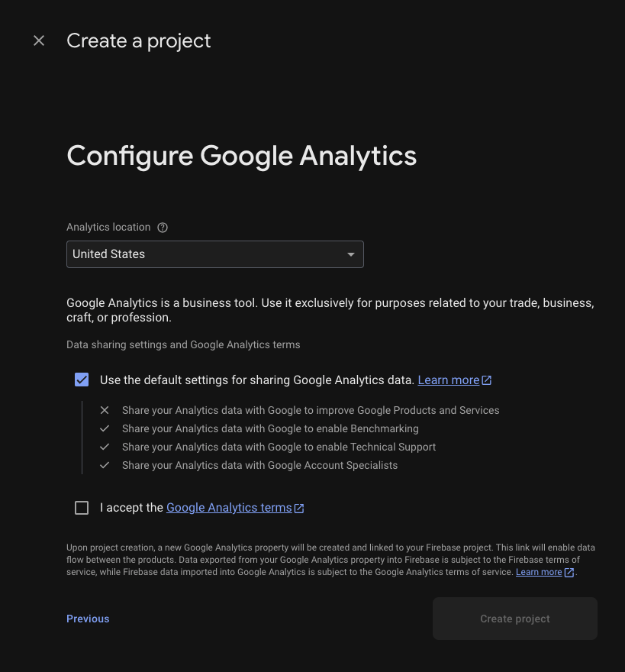The height and width of the screenshot is (672, 625).
Task: Click external-link icon after footer Learn more
Action: pos(569,573)
